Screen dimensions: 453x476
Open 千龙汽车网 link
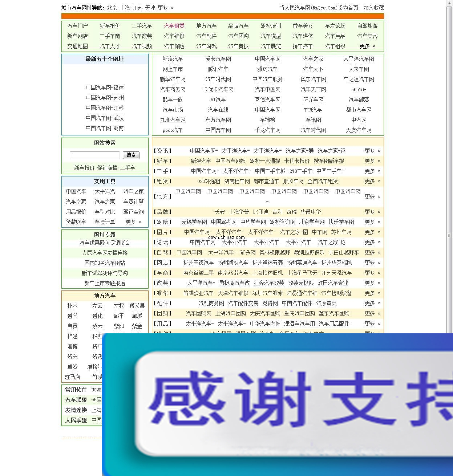point(267,130)
